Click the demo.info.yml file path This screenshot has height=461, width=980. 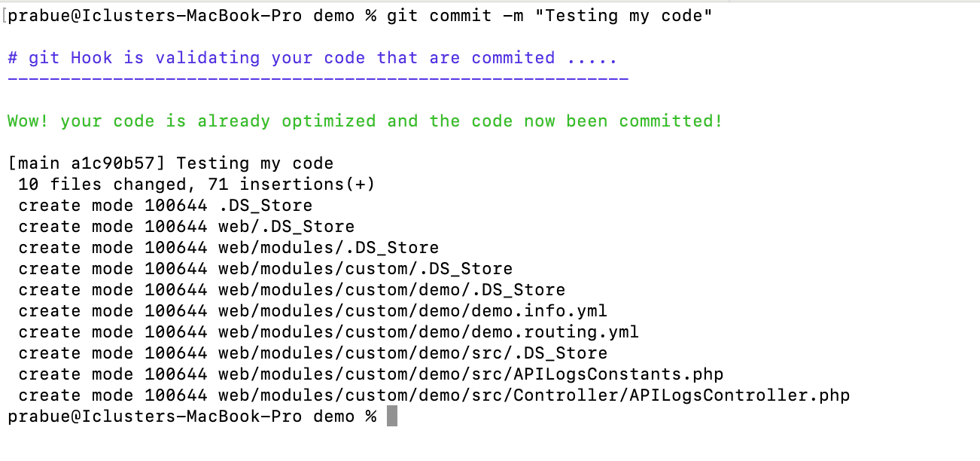tap(412, 311)
